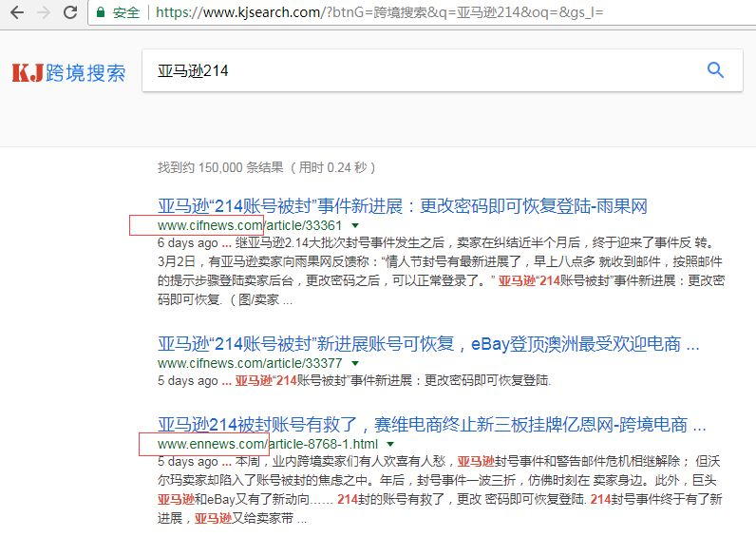Click the kjsearch.com URL in address bar
This screenshot has width=756, height=537.
[380, 12]
